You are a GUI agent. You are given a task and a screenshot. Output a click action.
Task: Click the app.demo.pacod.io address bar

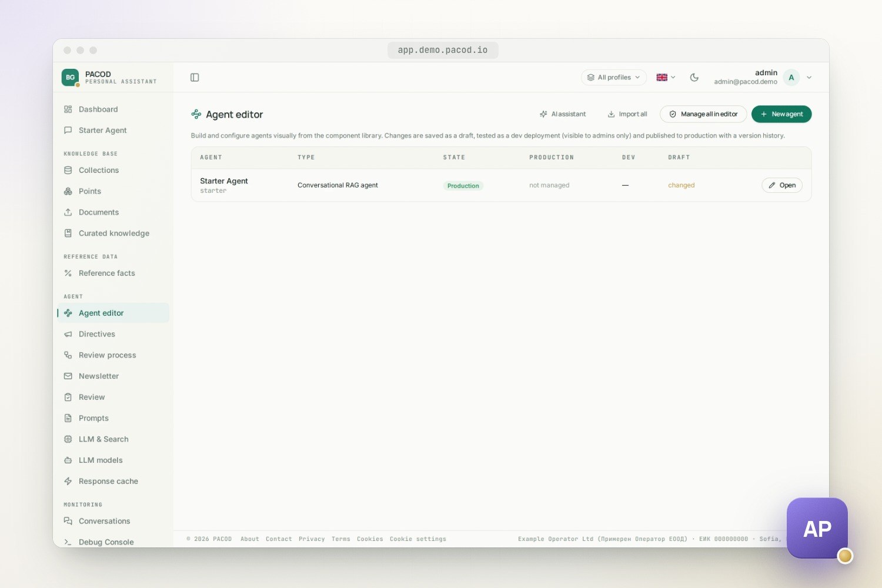coord(443,50)
